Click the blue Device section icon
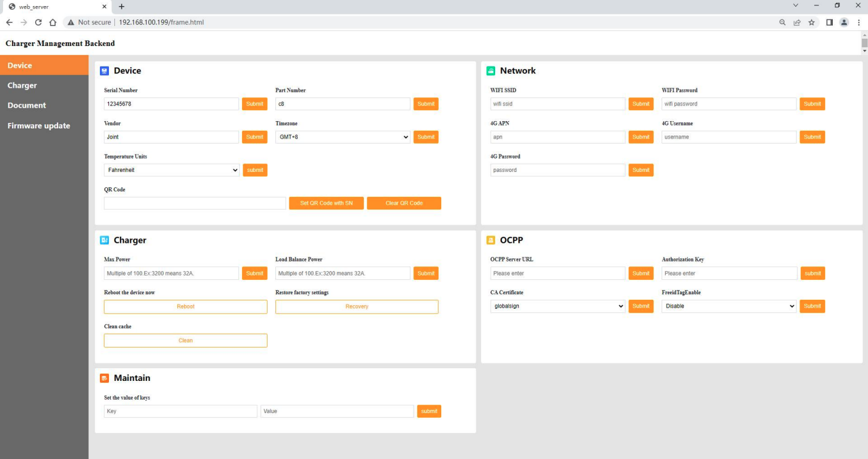 tap(104, 71)
